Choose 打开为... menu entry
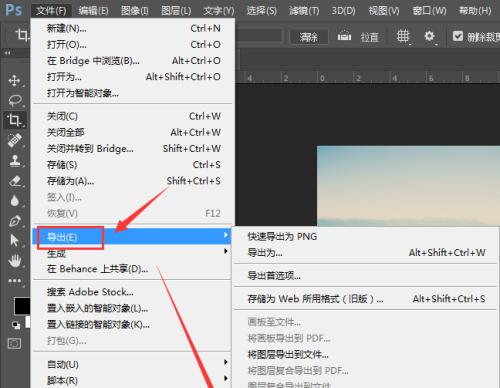The image size is (500, 388). (x=133, y=77)
